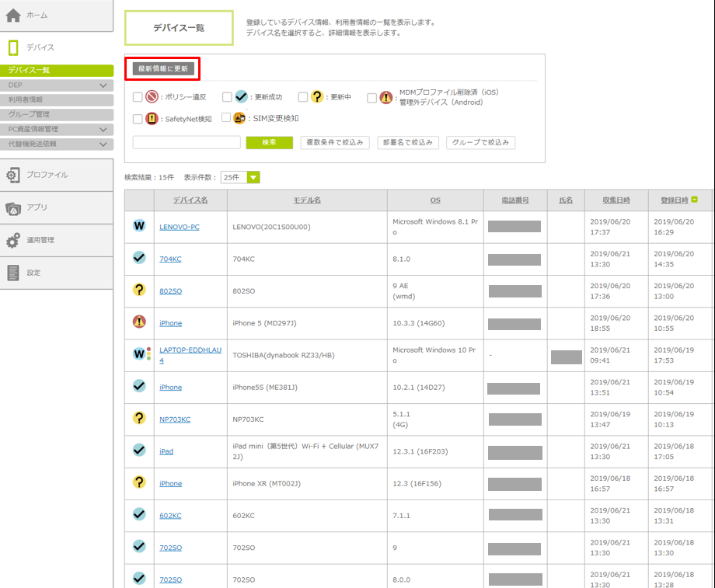715x588 pixels.
Task: Expand the DEP sidebar menu
Action: [x=103, y=85]
